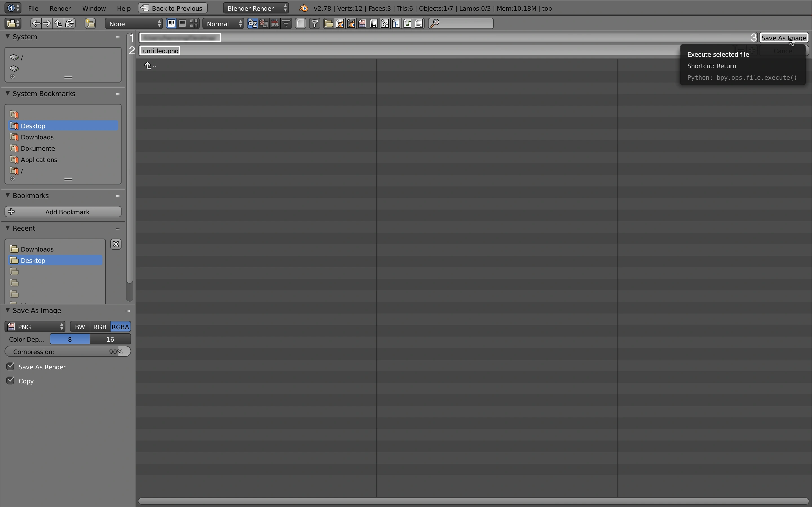Viewport: 812px width, 507px height.
Task: Enable the Save As Render checkbox
Action: 10,366
